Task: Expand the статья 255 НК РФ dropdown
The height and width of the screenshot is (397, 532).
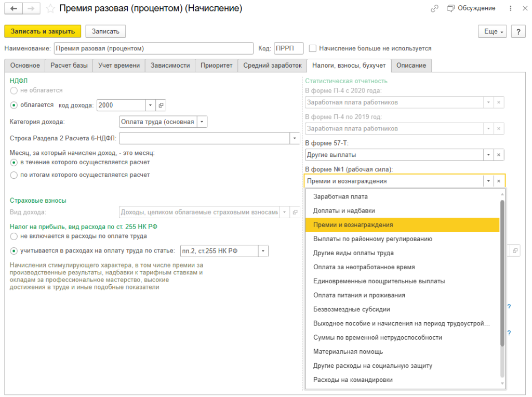Action: pyautogui.click(x=263, y=252)
